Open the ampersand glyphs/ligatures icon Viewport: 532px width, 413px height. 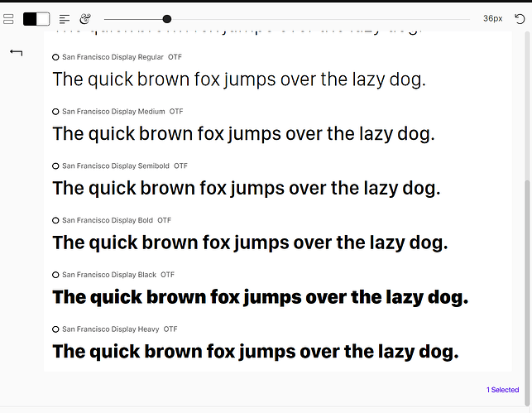(85, 19)
